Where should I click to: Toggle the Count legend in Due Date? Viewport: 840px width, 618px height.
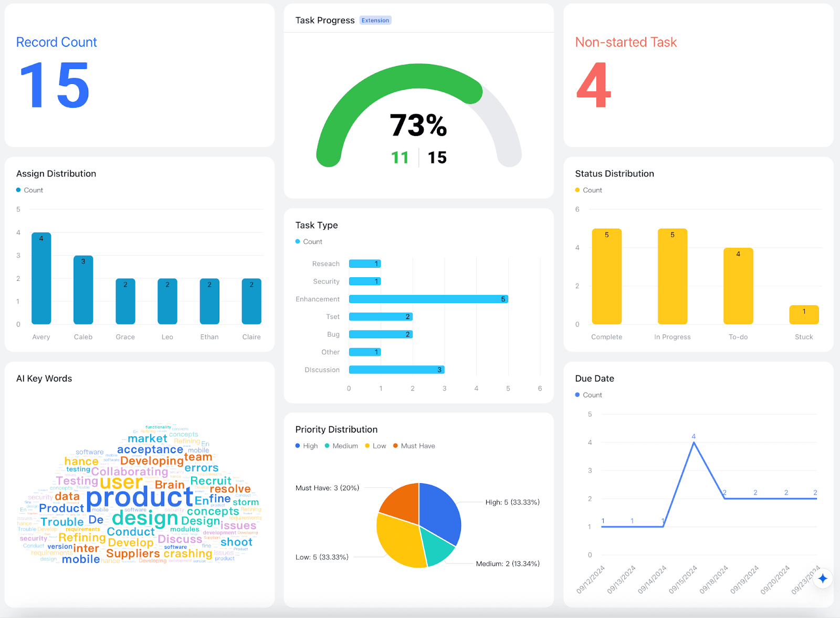click(x=589, y=395)
